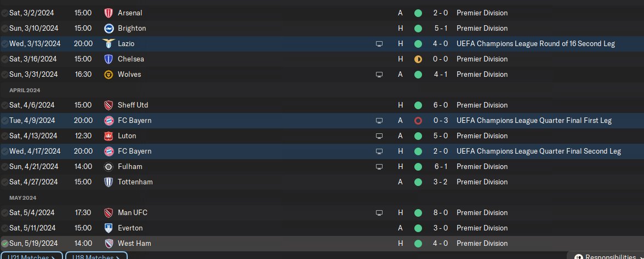The height and width of the screenshot is (259, 644).
Task: Click the FC Bayern badge on the 4/9/2024 fixture
Action: tap(109, 121)
